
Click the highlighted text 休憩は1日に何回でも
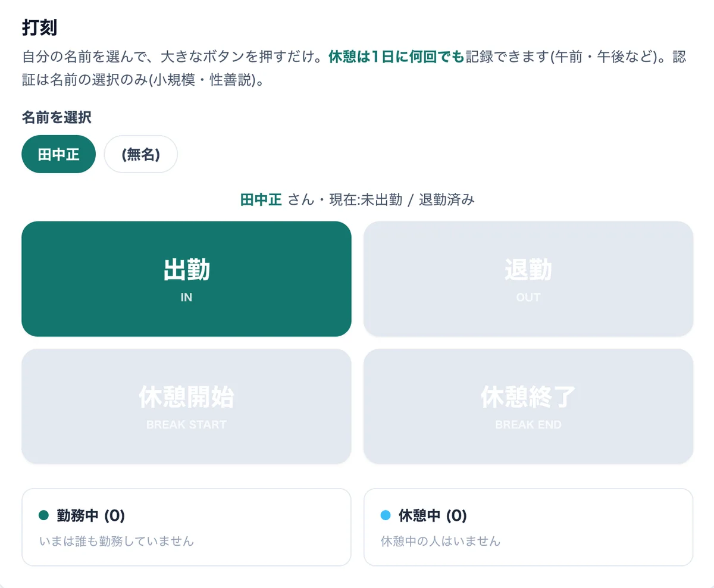tap(396, 57)
